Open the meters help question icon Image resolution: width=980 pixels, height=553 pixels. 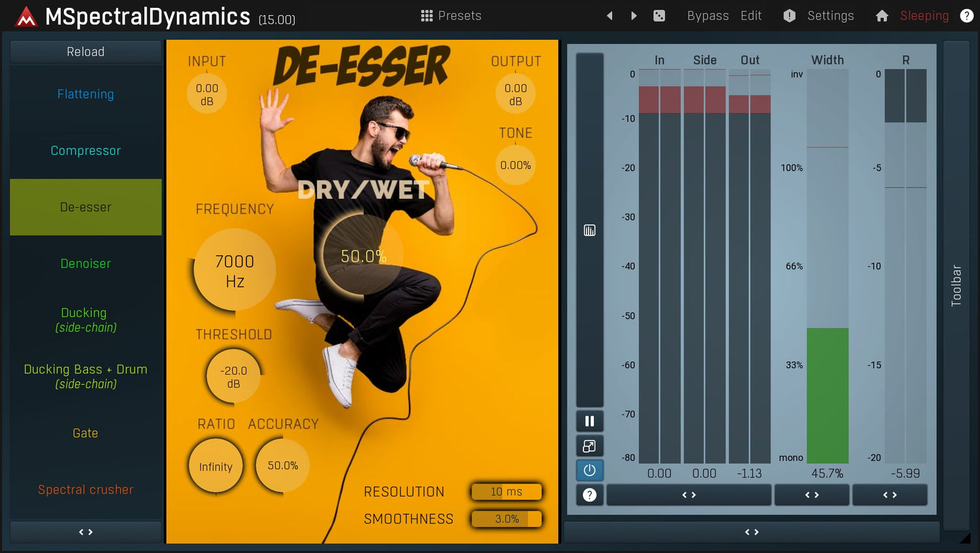(x=589, y=495)
